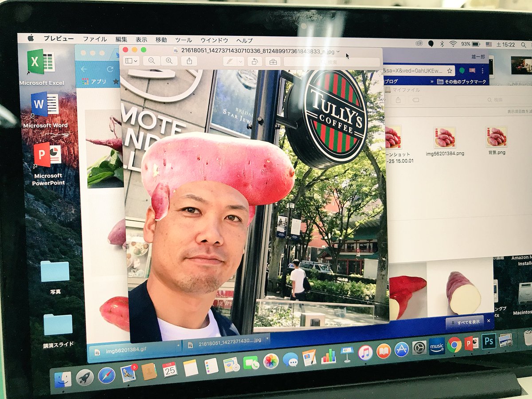
Task: Zoom in with the Preview toolbar button
Action: (169, 61)
